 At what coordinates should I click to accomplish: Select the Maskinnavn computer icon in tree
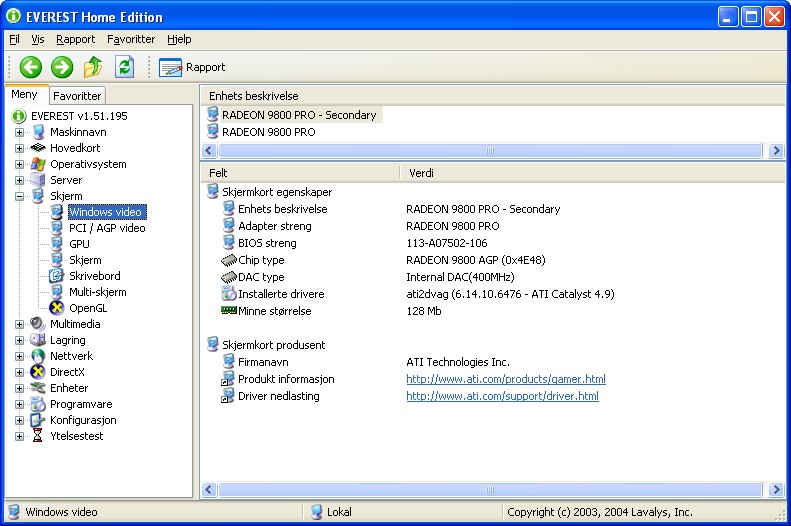point(38,132)
